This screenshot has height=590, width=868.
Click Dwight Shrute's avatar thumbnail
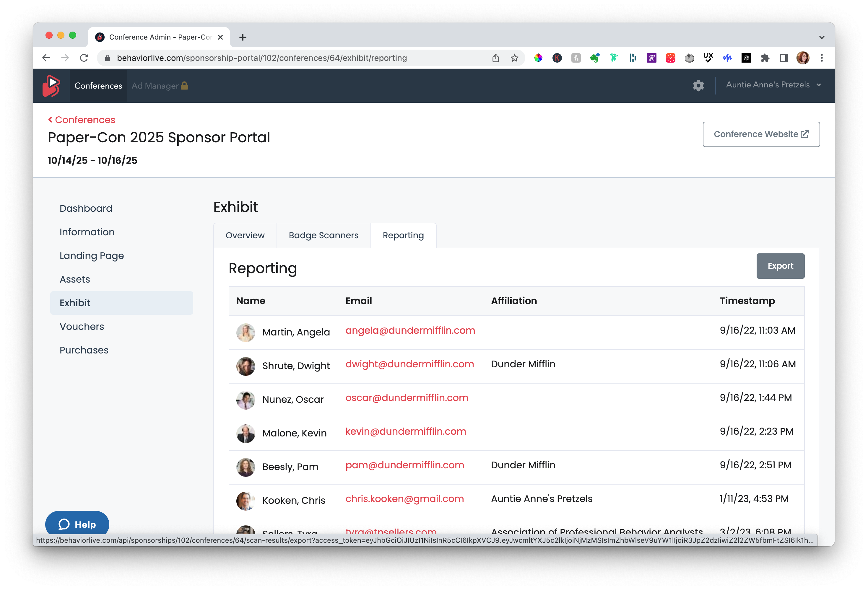246,366
